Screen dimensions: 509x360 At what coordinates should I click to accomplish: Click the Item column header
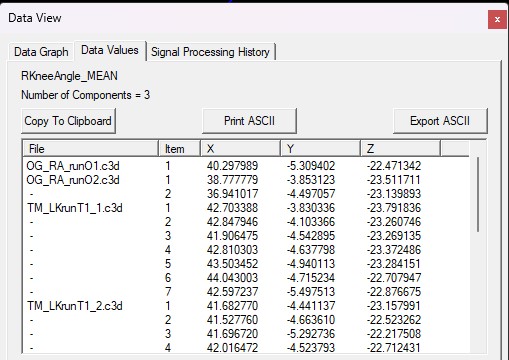(x=180, y=148)
